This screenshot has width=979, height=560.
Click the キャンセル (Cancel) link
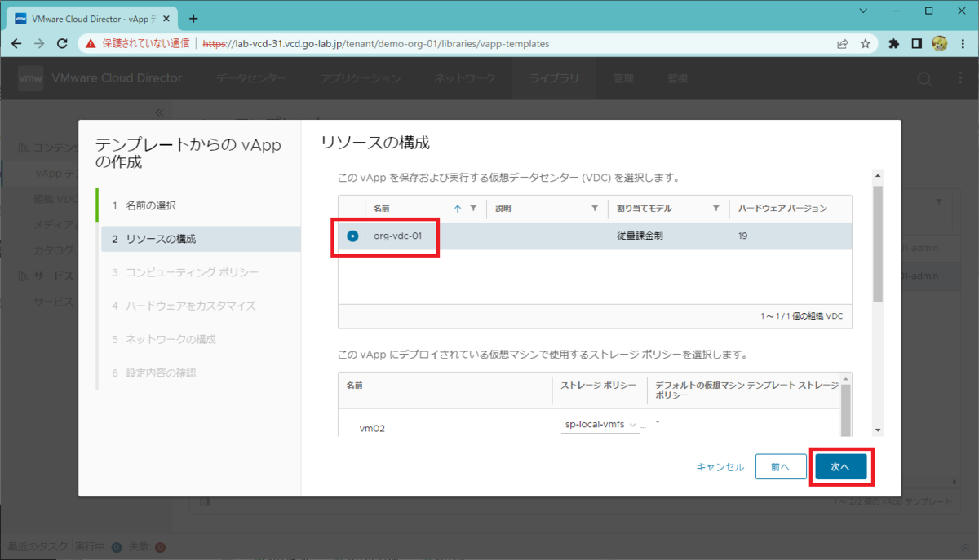tap(720, 467)
